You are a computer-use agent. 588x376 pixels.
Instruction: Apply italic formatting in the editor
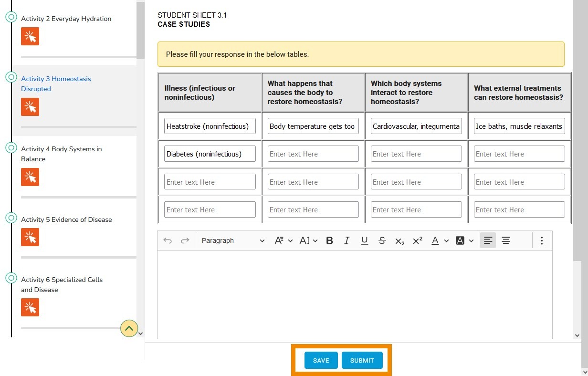(x=347, y=240)
